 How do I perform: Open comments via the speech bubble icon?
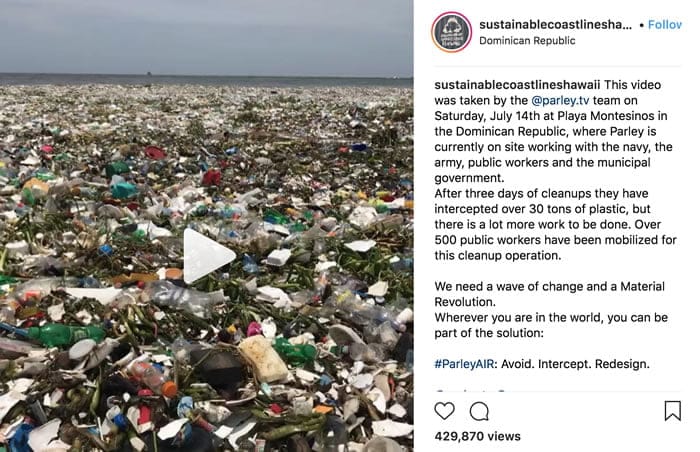click(x=479, y=411)
